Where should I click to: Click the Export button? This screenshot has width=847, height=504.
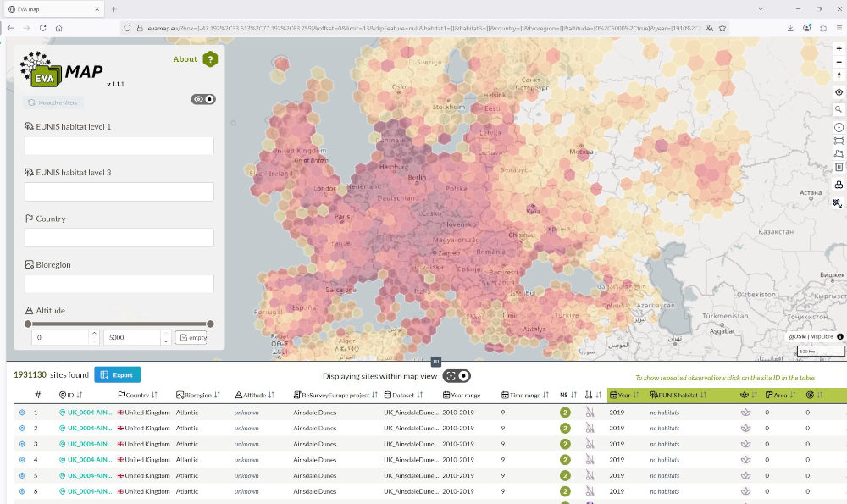tap(117, 374)
